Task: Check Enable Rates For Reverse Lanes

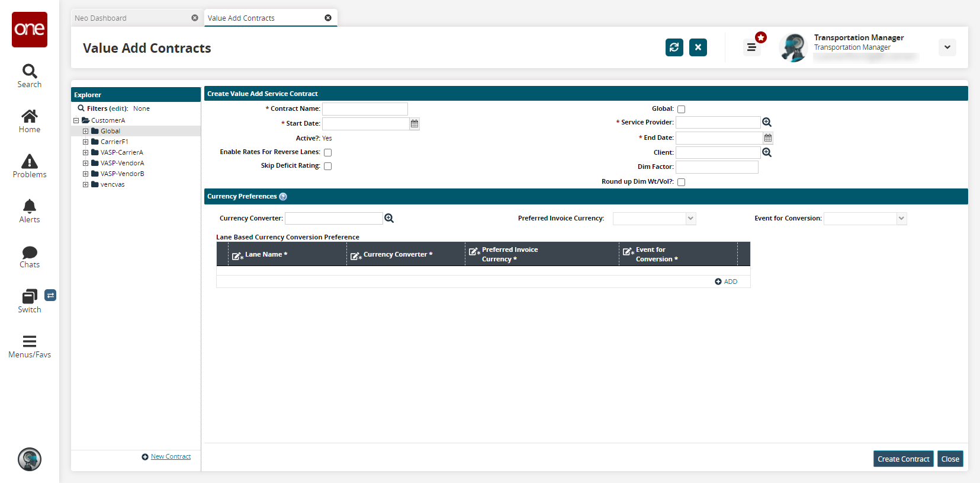Action: 327,152
